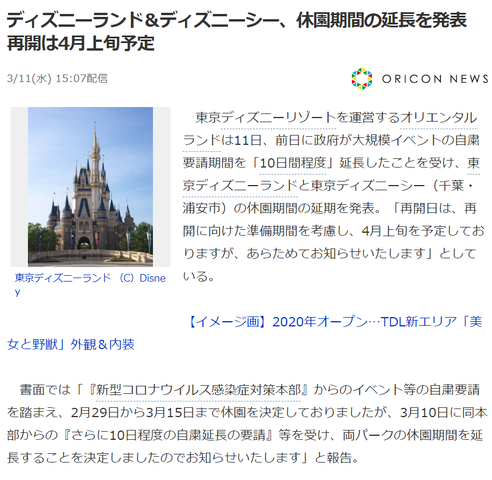Open the keyword link 10日間程度

[293, 163]
